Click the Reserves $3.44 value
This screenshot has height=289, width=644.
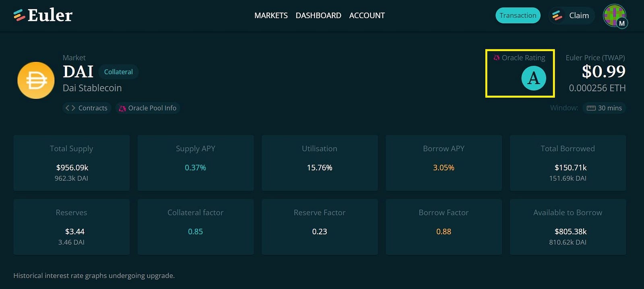pyautogui.click(x=75, y=232)
